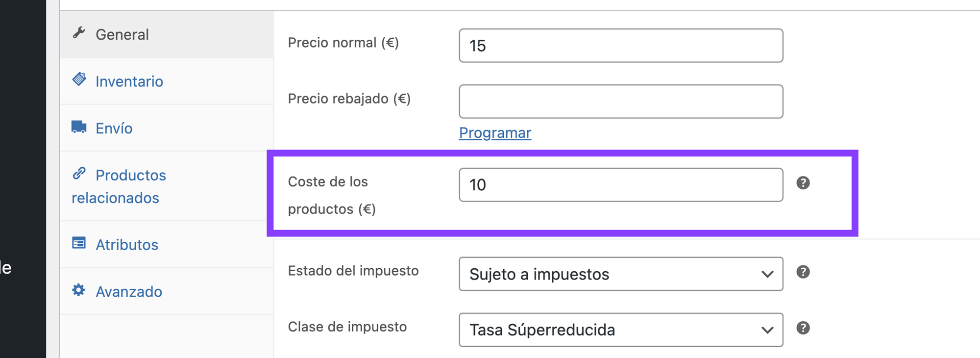Click the Precio normal input field
The image size is (980, 358).
click(x=620, y=46)
